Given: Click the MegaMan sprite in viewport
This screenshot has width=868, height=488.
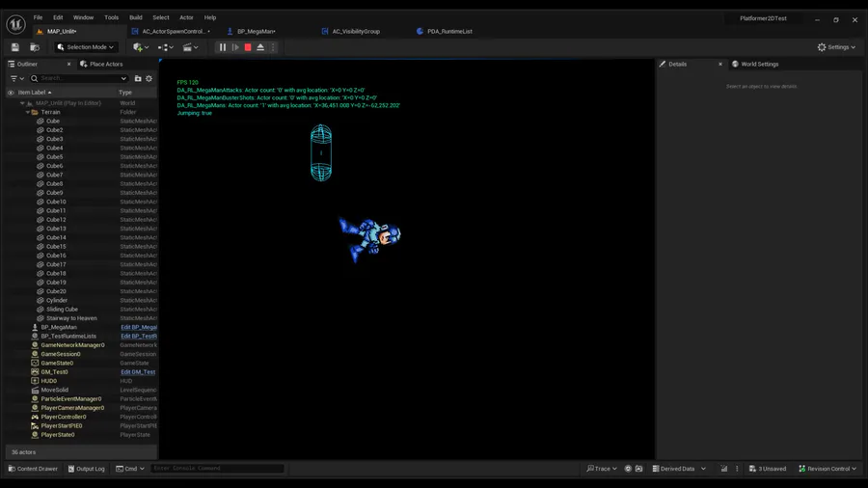Looking at the screenshot, I should point(369,239).
